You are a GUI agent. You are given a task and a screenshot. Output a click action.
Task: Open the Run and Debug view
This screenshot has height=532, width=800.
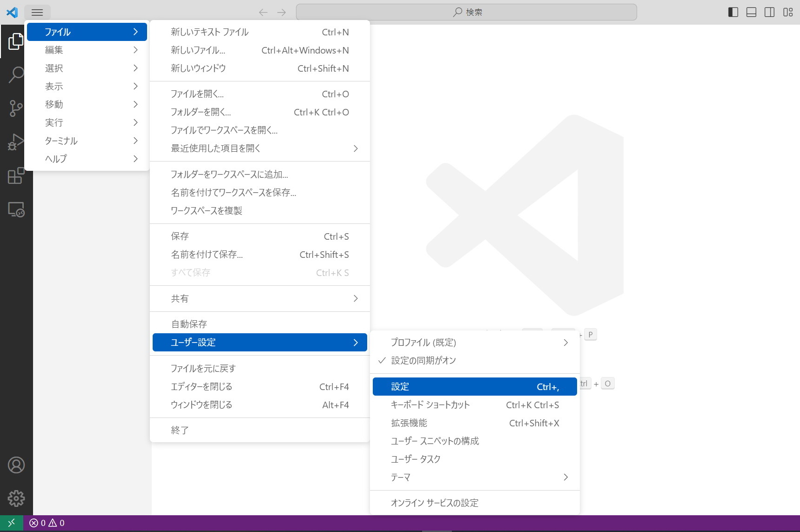pos(16,141)
